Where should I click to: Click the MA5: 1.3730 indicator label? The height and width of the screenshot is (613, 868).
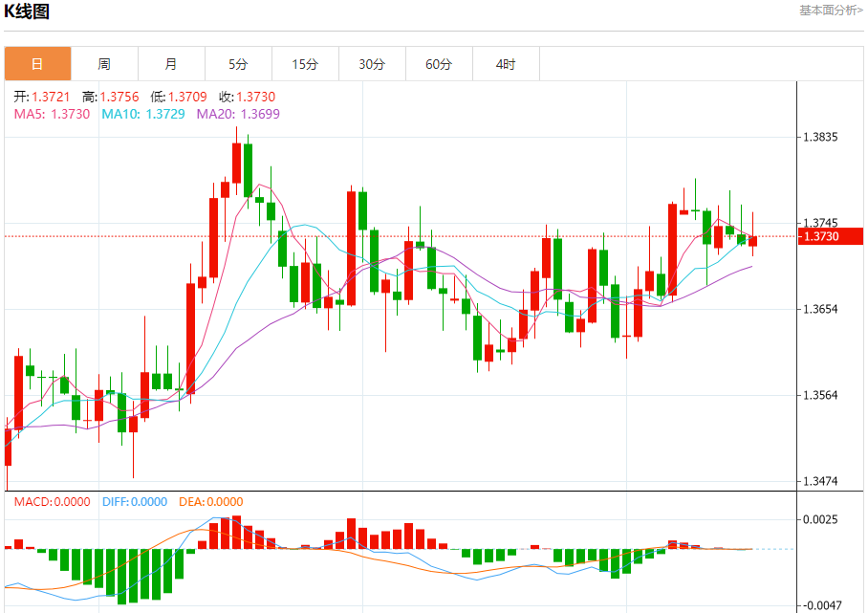point(52,114)
